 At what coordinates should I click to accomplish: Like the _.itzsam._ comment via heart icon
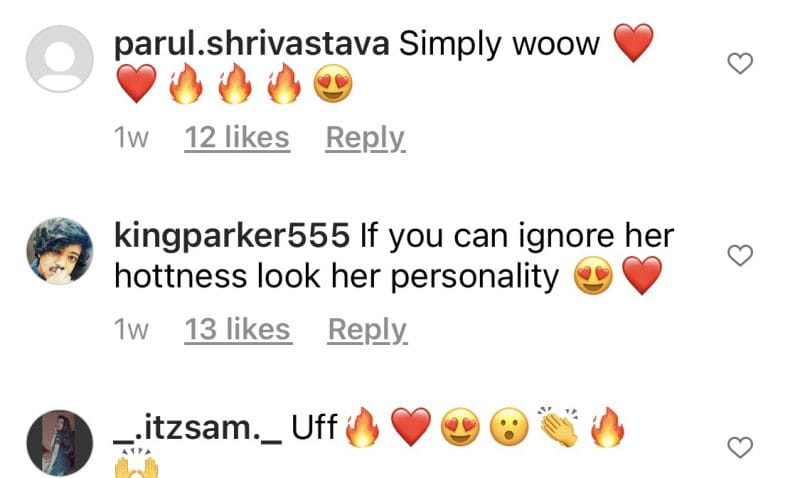point(740,447)
